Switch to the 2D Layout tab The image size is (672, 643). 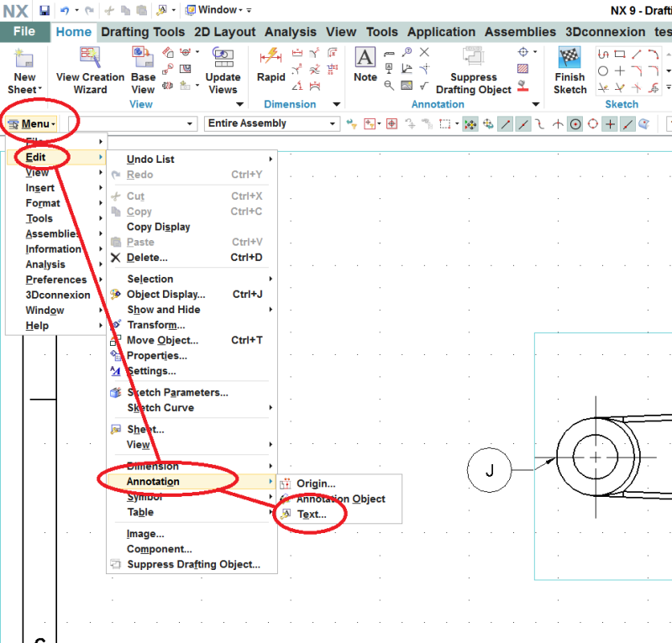(x=224, y=32)
